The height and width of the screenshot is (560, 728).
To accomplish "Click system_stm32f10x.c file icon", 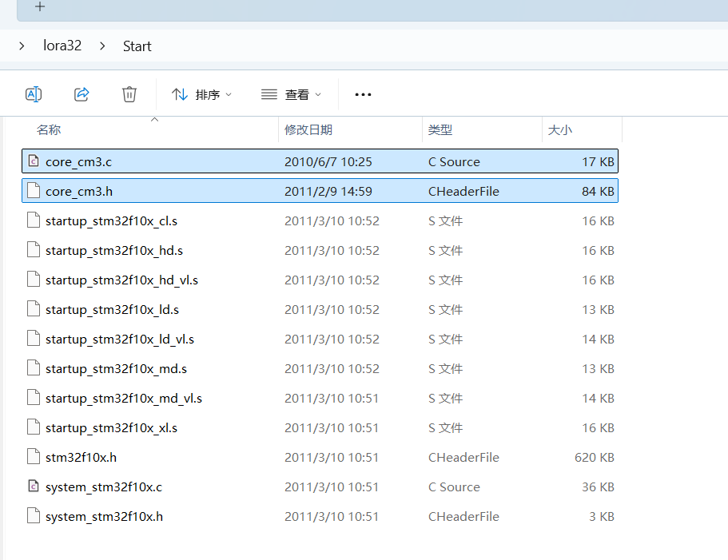I will coord(34,487).
